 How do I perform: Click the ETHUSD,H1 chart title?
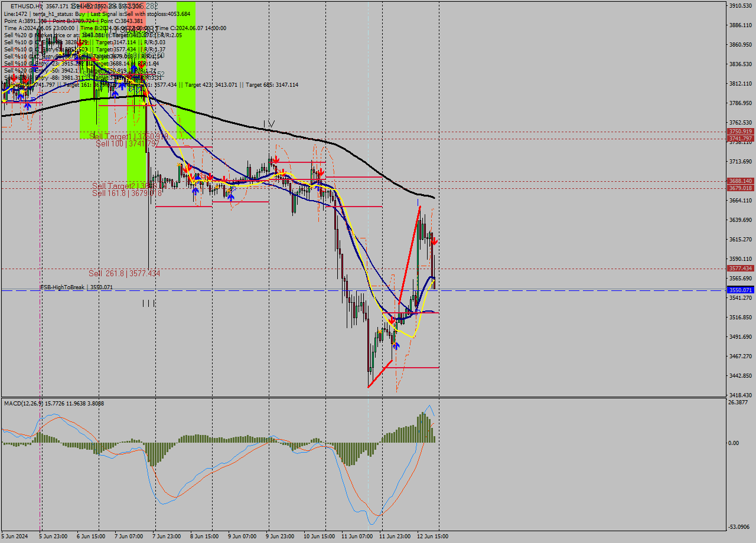point(26,6)
